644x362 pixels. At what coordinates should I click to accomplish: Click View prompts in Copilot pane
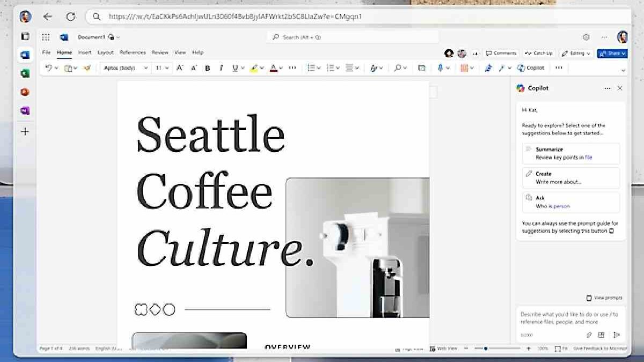(604, 298)
